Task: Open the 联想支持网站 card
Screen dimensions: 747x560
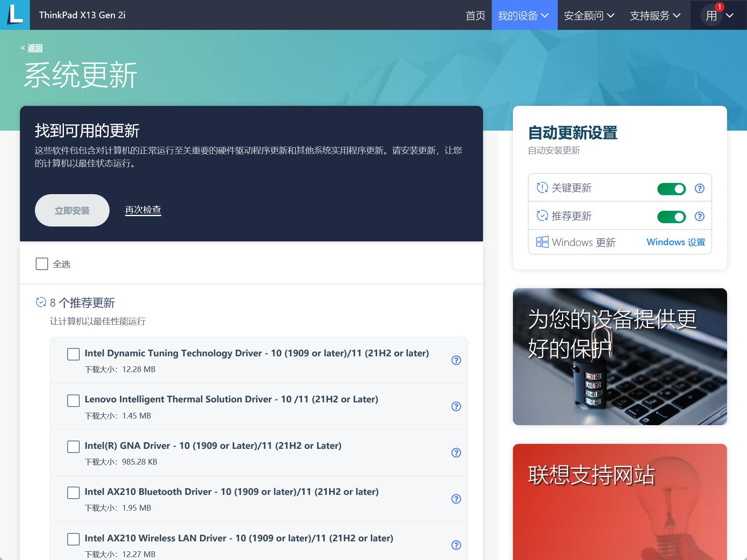Action: [620, 502]
